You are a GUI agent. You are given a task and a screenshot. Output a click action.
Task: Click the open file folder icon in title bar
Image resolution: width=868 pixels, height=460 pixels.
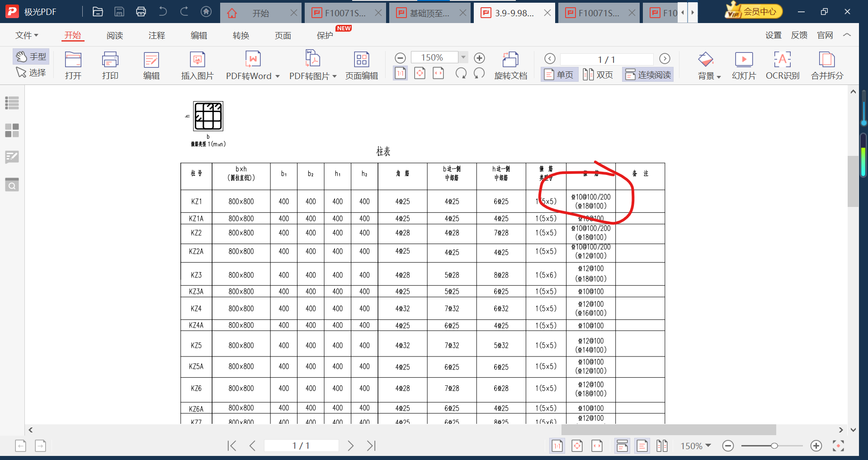click(x=98, y=12)
